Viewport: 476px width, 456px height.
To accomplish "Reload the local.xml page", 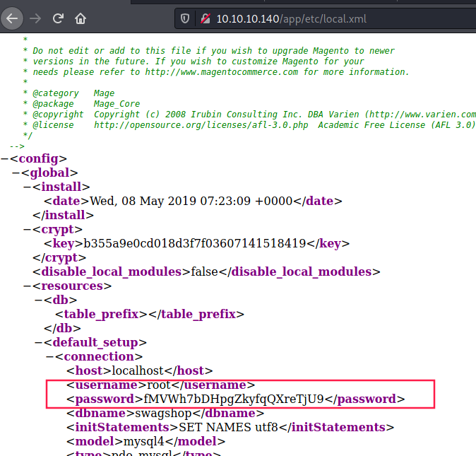I will pos(58,18).
